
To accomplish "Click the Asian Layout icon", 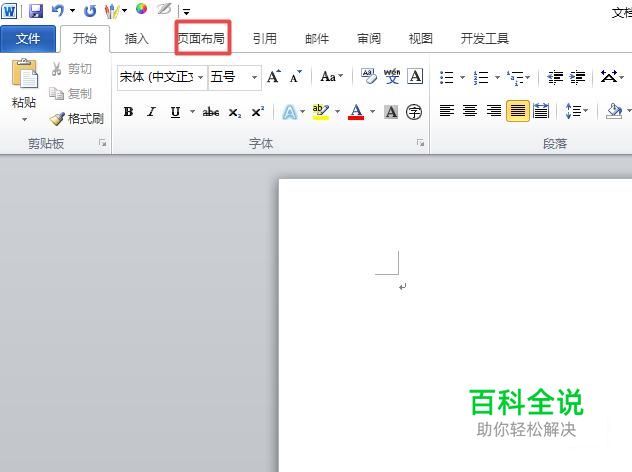I will click(609, 76).
